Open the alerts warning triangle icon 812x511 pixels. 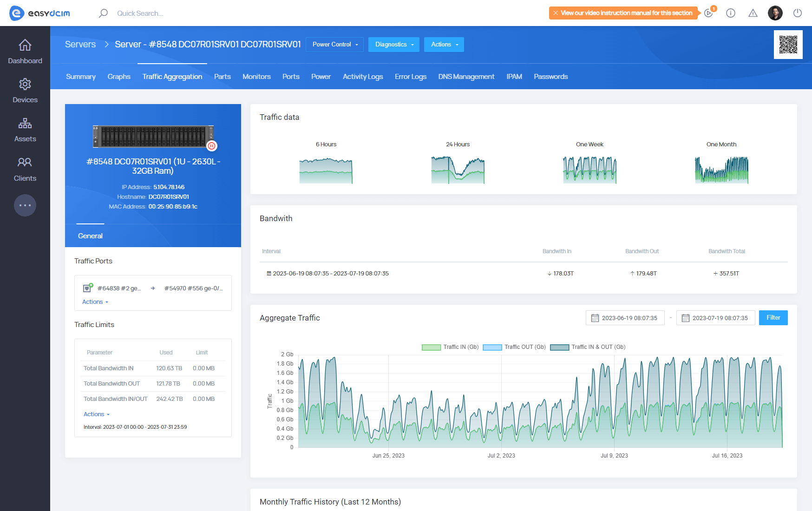(x=753, y=13)
